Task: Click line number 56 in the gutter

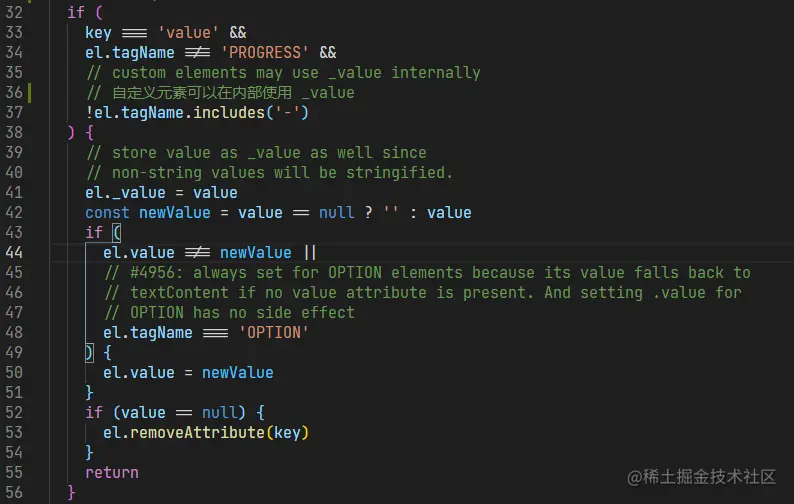Action: tap(14, 492)
